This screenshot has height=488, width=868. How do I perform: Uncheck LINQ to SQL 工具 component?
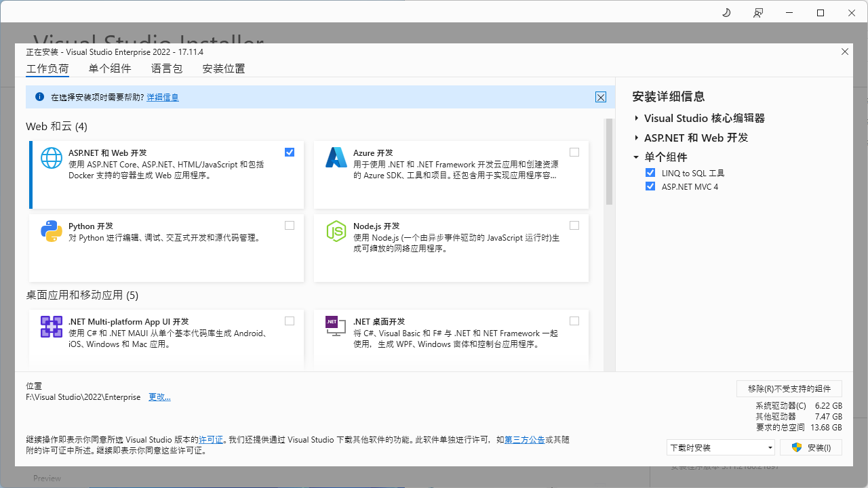651,173
